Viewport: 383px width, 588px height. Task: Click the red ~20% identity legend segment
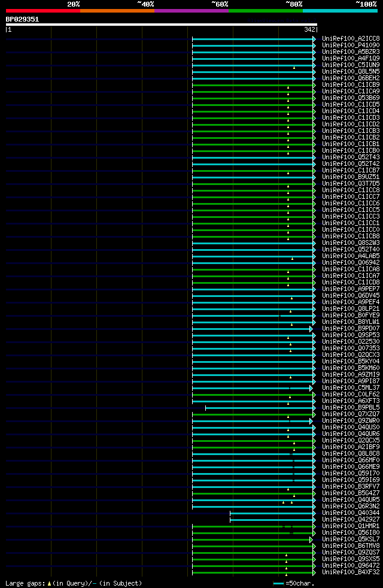pos(43,11)
